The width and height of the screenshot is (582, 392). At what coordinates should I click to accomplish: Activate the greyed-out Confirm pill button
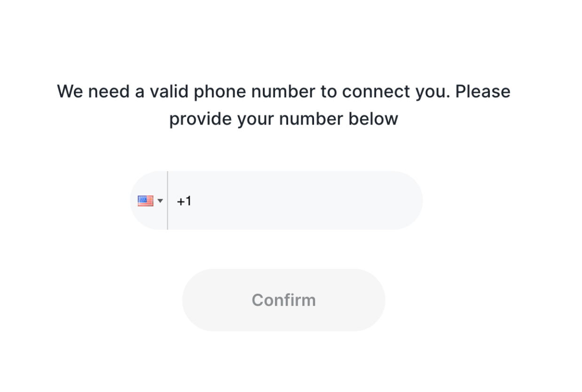point(283,300)
